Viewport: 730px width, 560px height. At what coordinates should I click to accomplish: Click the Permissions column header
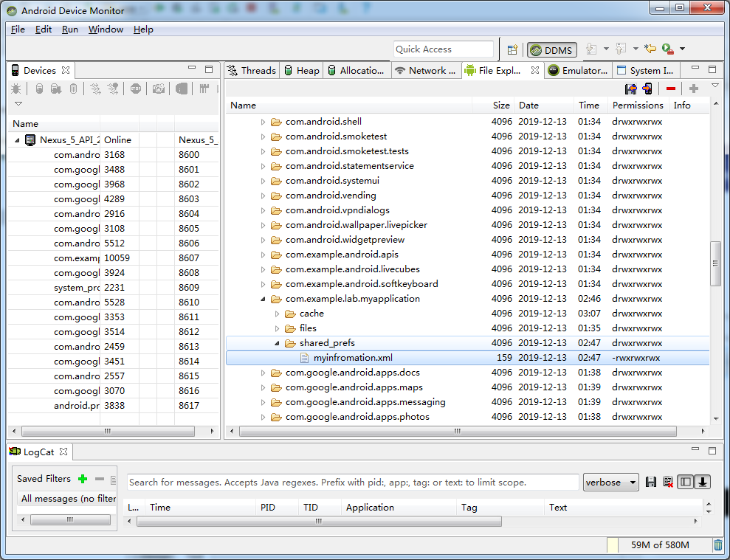(637, 106)
